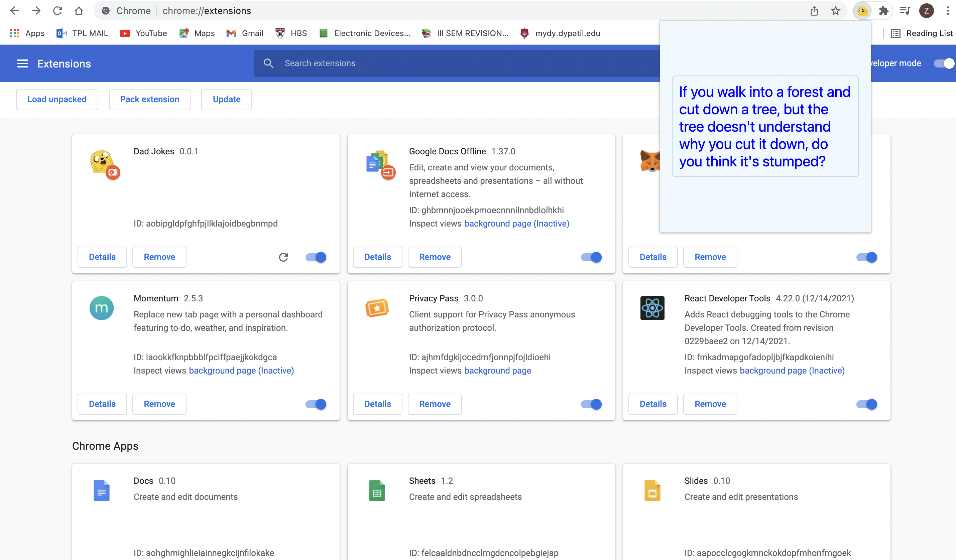Viewport: 956px width, 560px height.
Task: Disable the Privacy Pass extension toggle
Action: [591, 404]
